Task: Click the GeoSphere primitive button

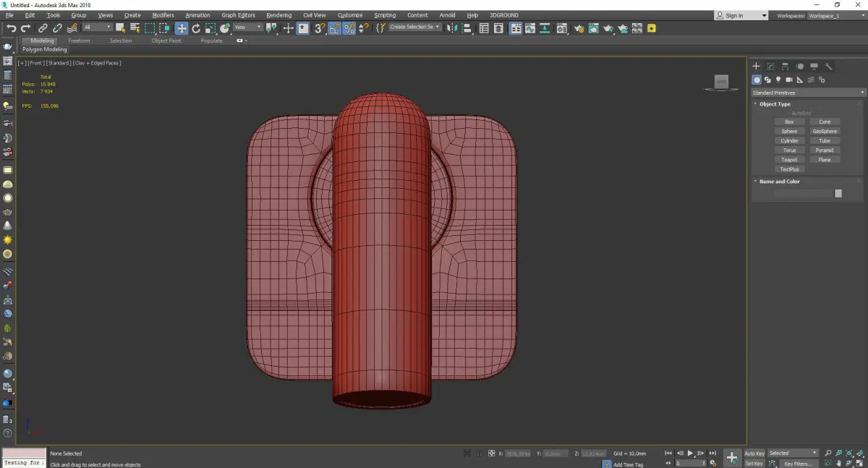Action: [x=825, y=132]
